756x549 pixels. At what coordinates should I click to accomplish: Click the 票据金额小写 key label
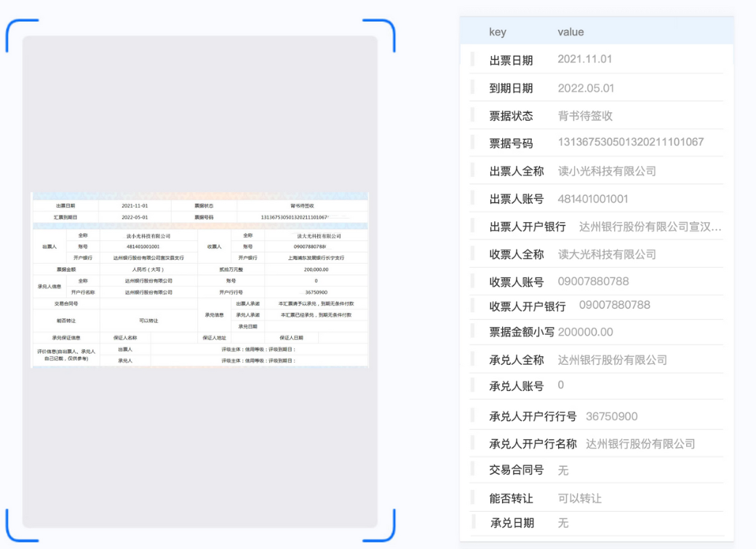tap(522, 332)
